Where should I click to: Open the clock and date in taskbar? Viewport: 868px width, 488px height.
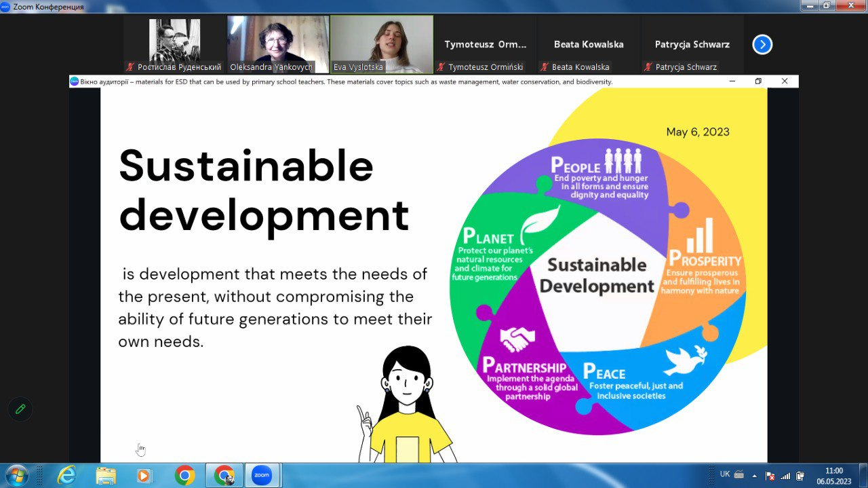coord(833,476)
